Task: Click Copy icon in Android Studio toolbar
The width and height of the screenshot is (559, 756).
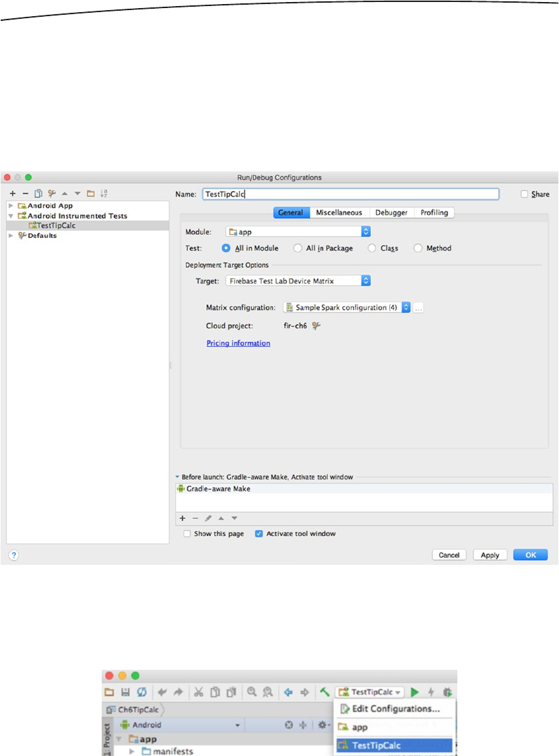Action: 215,692
